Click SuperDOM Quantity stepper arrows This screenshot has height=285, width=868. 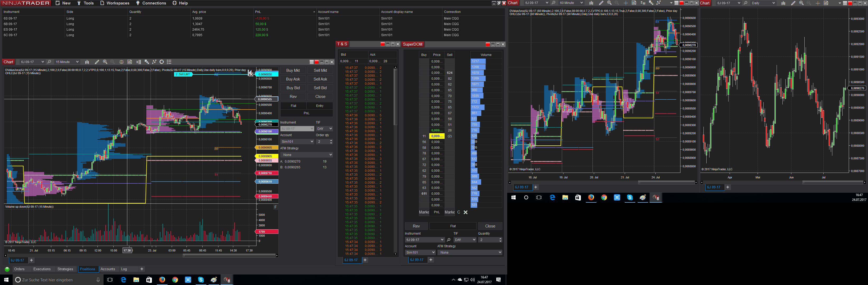pyautogui.click(x=500, y=240)
